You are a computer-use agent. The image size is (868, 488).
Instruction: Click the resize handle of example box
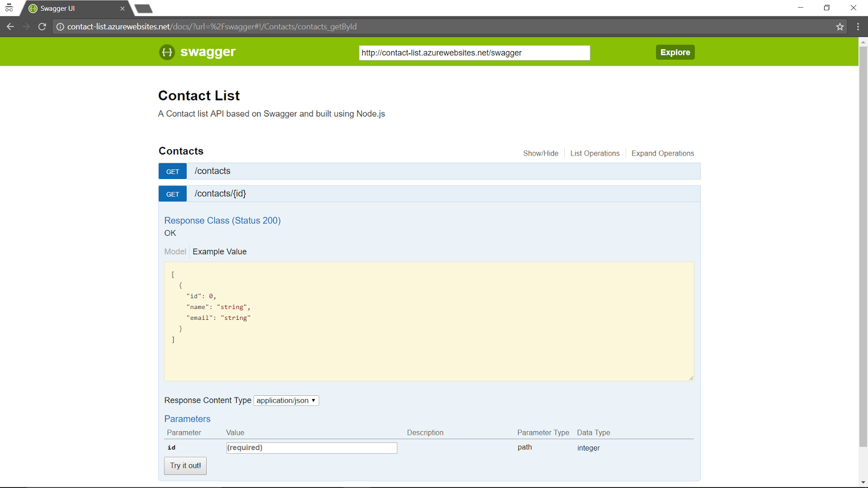(x=691, y=378)
